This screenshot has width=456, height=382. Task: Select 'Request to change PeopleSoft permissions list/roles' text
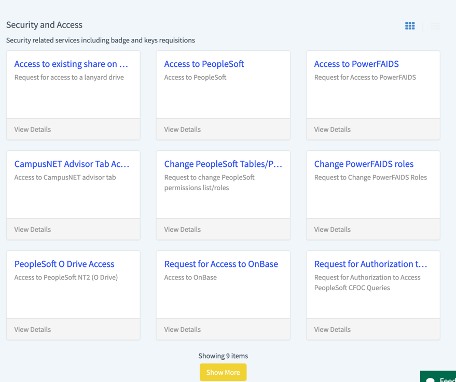click(x=209, y=182)
